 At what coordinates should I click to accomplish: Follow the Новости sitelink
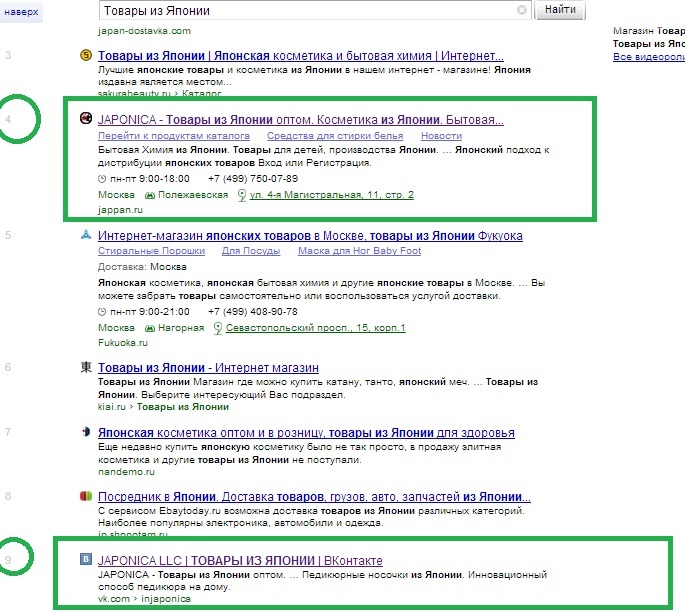(x=441, y=136)
